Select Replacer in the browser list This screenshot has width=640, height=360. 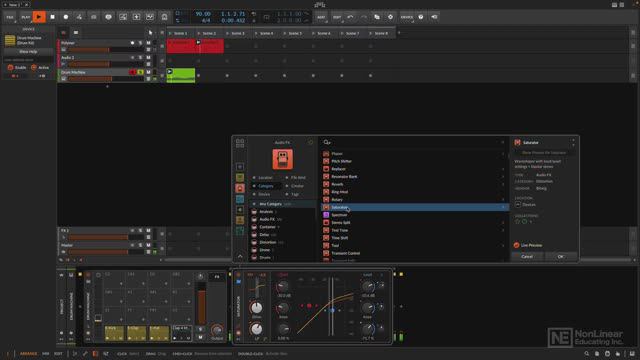coord(414,169)
